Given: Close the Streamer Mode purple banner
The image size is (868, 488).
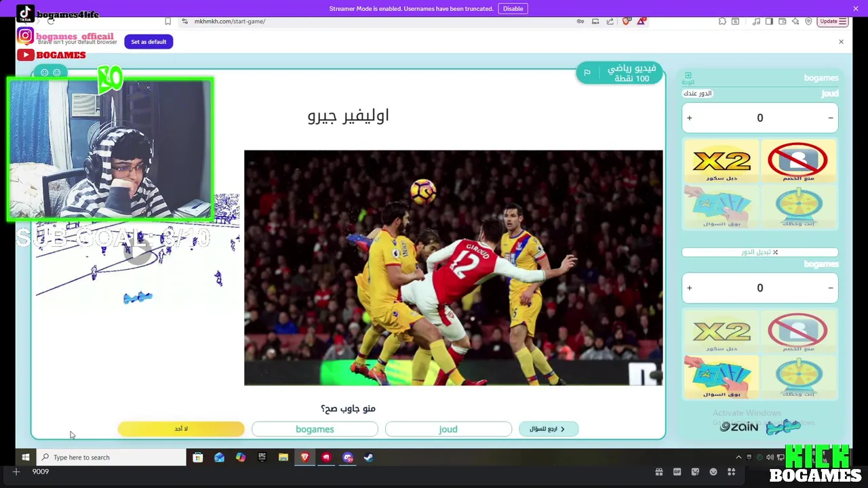Looking at the screenshot, I should [x=856, y=8].
